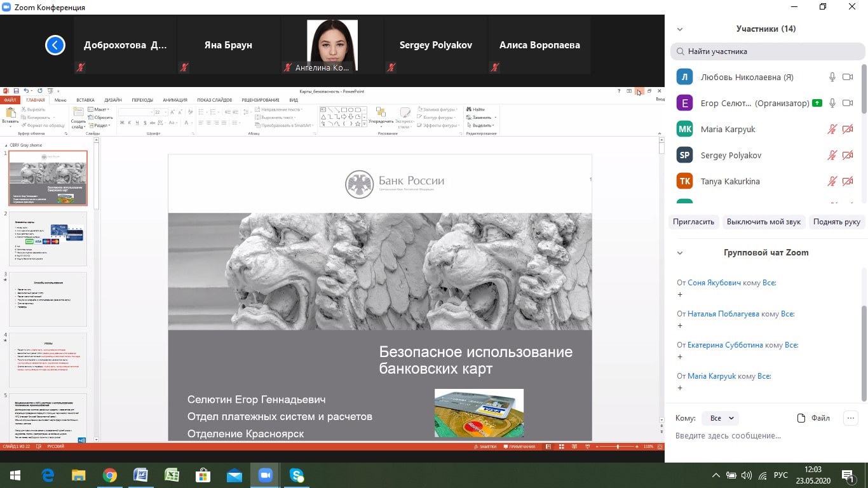Select slide 3 thumbnail

(48, 299)
